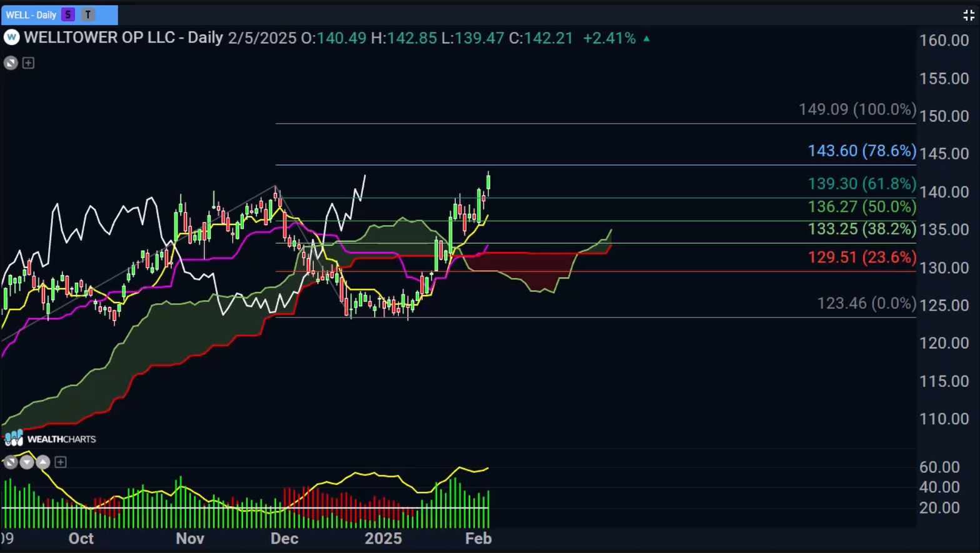The image size is (980, 553).
Task: Click the 40.00 indicator axis label
Action: 939,487
